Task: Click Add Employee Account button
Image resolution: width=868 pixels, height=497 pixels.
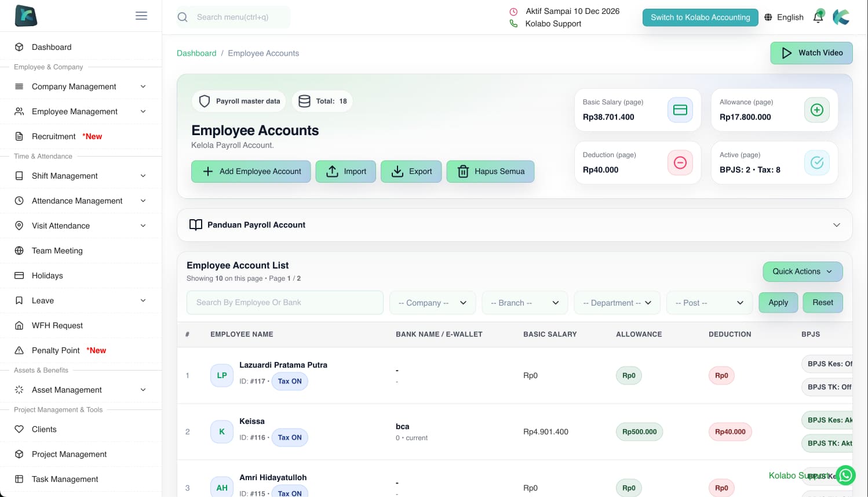Action: [251, 172]
